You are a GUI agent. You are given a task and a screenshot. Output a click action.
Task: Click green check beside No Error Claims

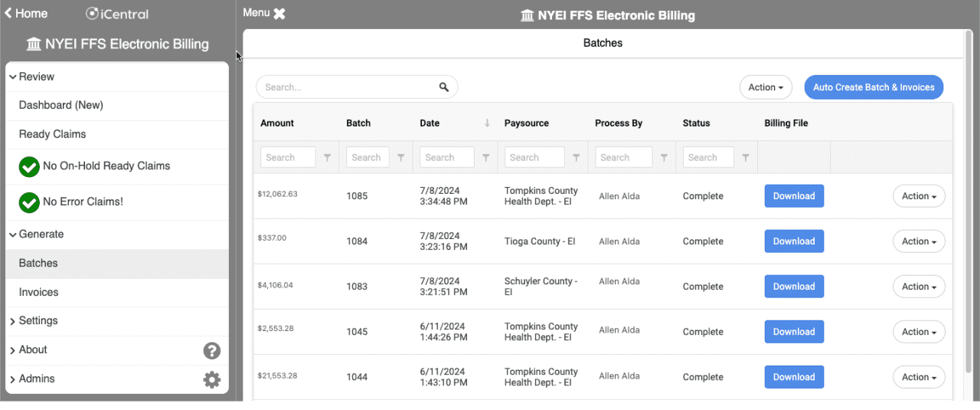coord(29,202)
